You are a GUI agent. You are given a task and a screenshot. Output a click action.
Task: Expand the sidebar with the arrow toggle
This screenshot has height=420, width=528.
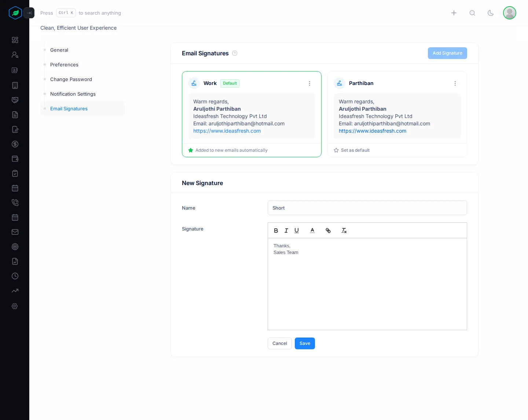(29, 13)
